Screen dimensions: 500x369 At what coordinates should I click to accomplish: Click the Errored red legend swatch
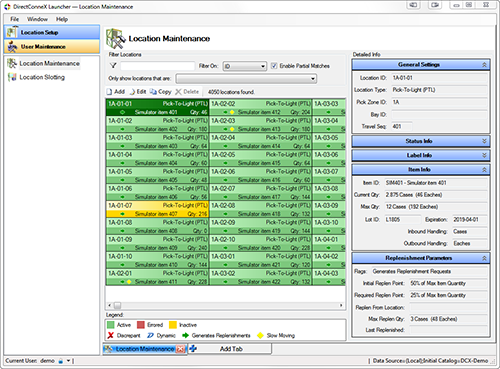pos(141,325)
